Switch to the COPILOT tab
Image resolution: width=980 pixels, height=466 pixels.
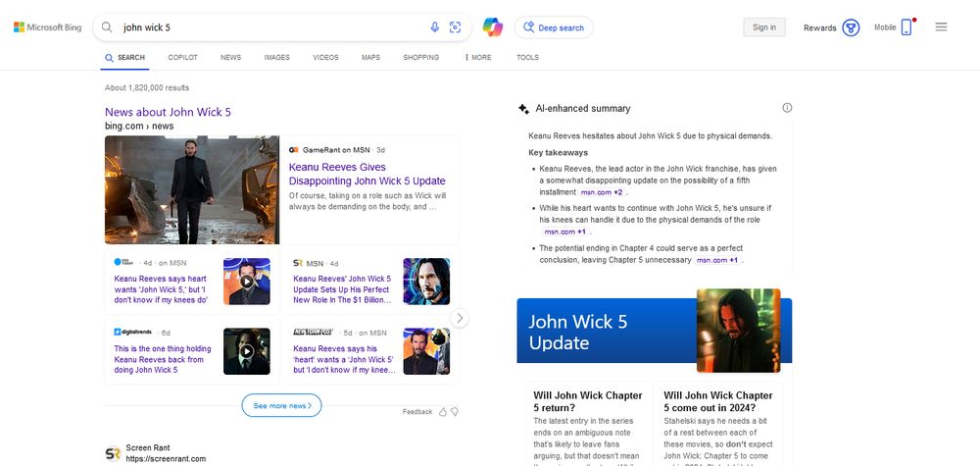coord(182,58)
